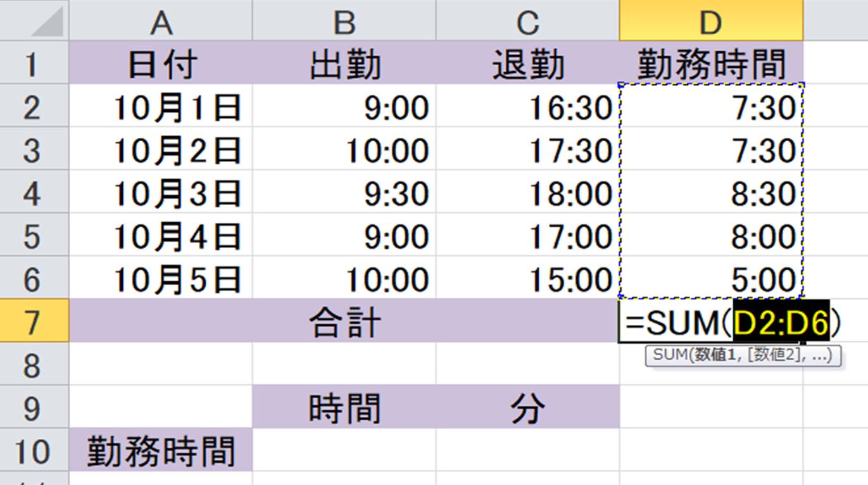Image resolution: width=868 pixels, height=485 pixels.
Task: Select column B header
Action: click(x=344, y=23)
